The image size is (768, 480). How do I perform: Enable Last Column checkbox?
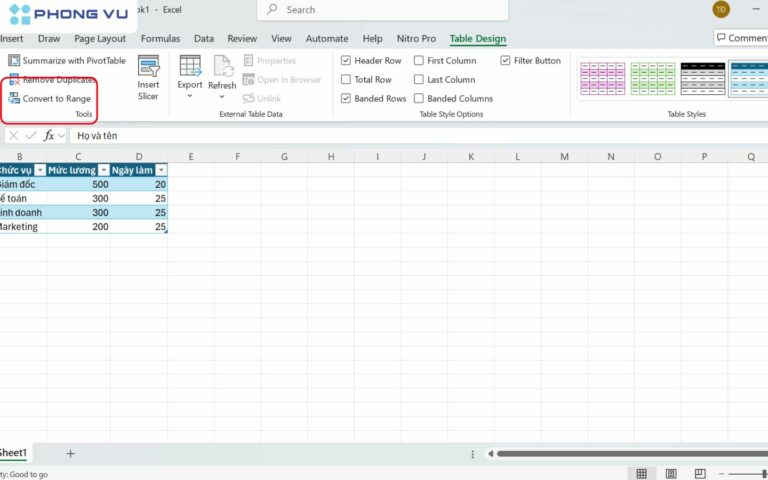tap(419, 79)
